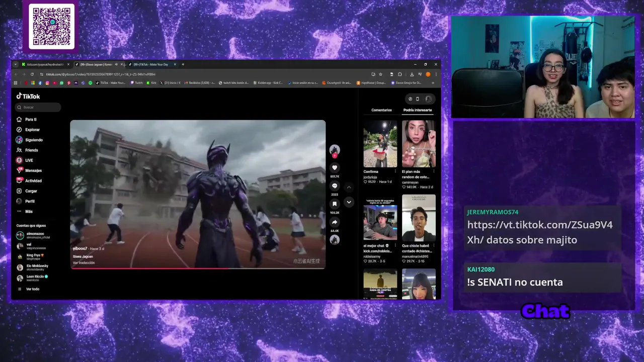The image size is (644, 362).
Task: Click the TikTok link in JEREMYRAMOS74's chat message
Action: point(540,232)
